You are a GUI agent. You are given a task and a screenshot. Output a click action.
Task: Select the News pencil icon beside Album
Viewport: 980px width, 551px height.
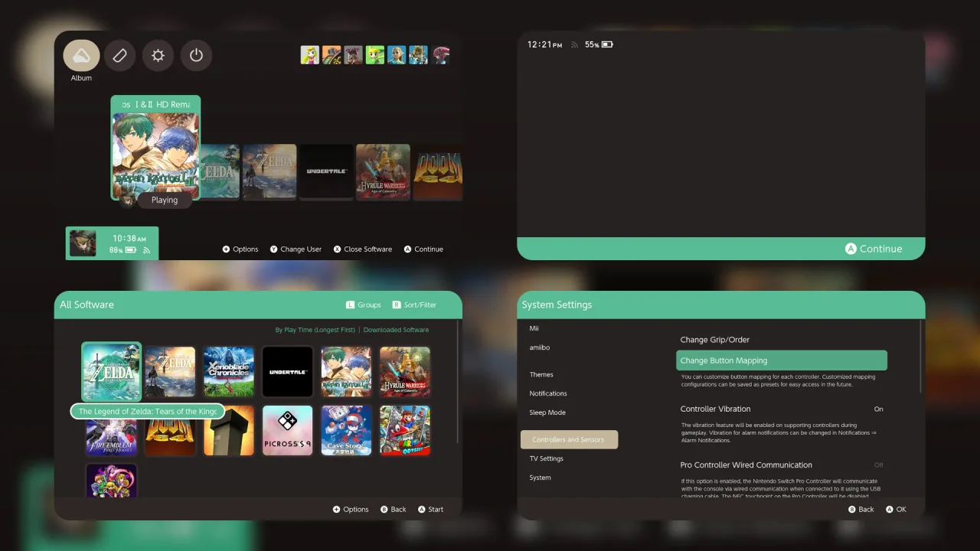119,55
